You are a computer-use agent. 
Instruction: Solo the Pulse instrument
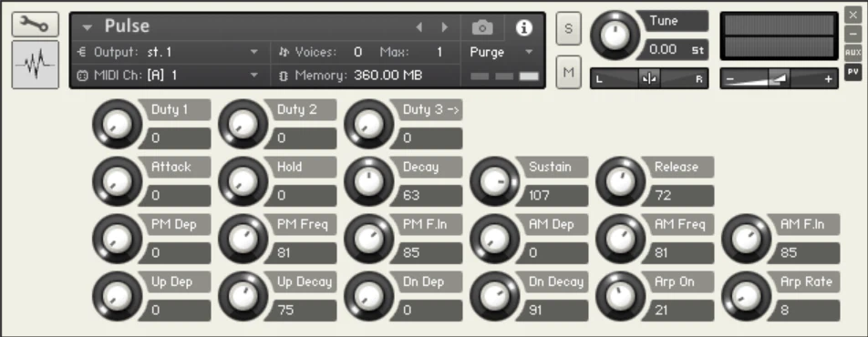(569, 28)
